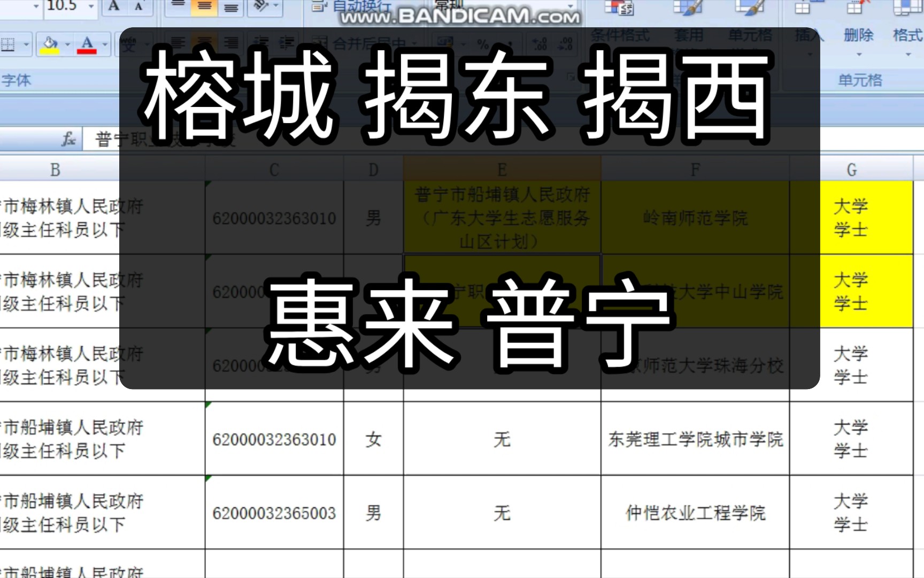Image resolution: width=924 pixels, height=578 pixels.
Task: Select column G header
Action: [x=851, y=170]
